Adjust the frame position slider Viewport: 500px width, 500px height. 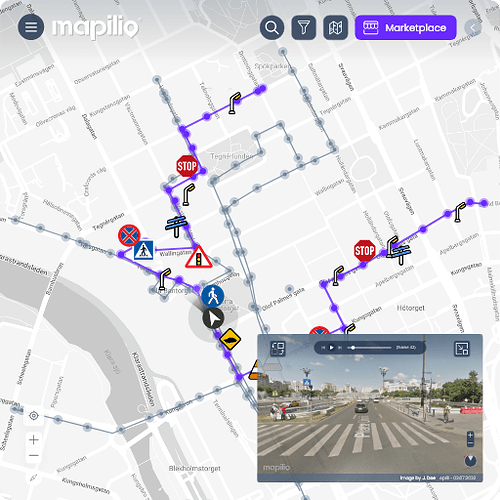tap(369, 348)
